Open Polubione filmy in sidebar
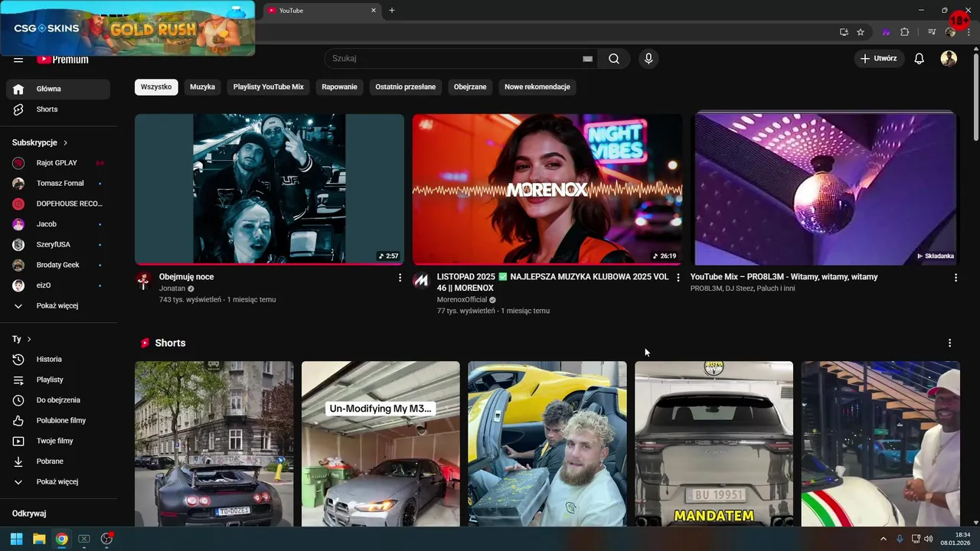The width and height of the screenshot is (980, 551). (58, 421)
